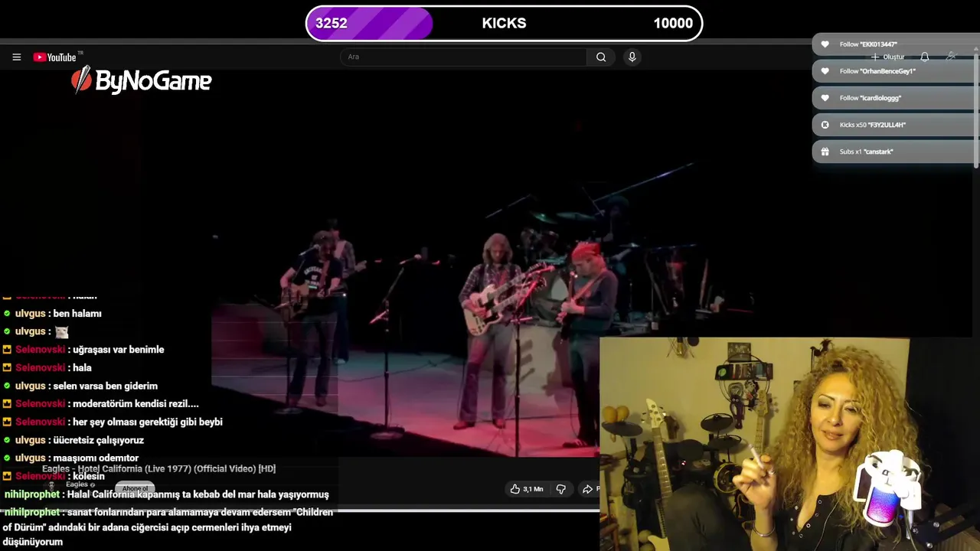Like the video showing 3,1 Mn
Screen dimensions: 980x551
coord(527,489)
